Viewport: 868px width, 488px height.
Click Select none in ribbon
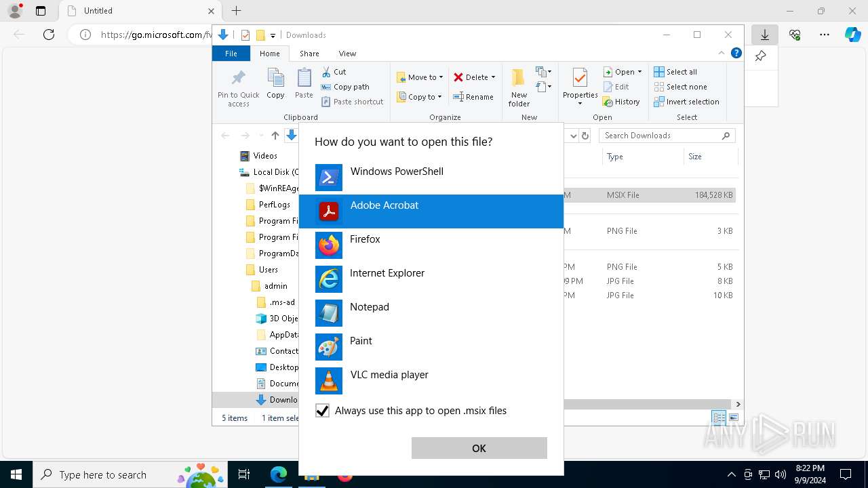[680, 87]
